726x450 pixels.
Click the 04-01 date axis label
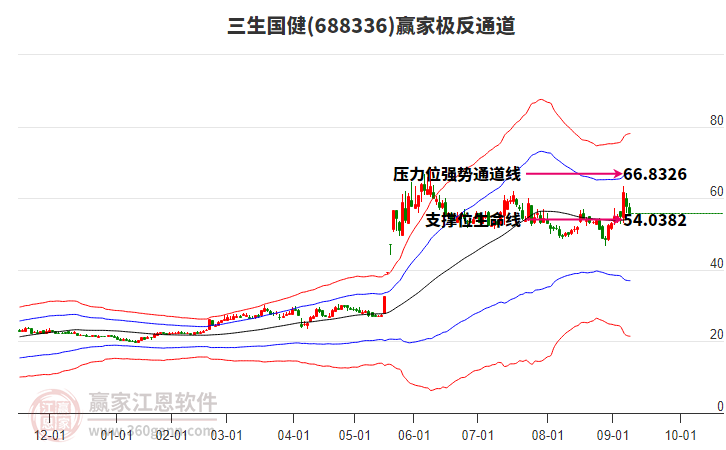(x=294, y=435)
